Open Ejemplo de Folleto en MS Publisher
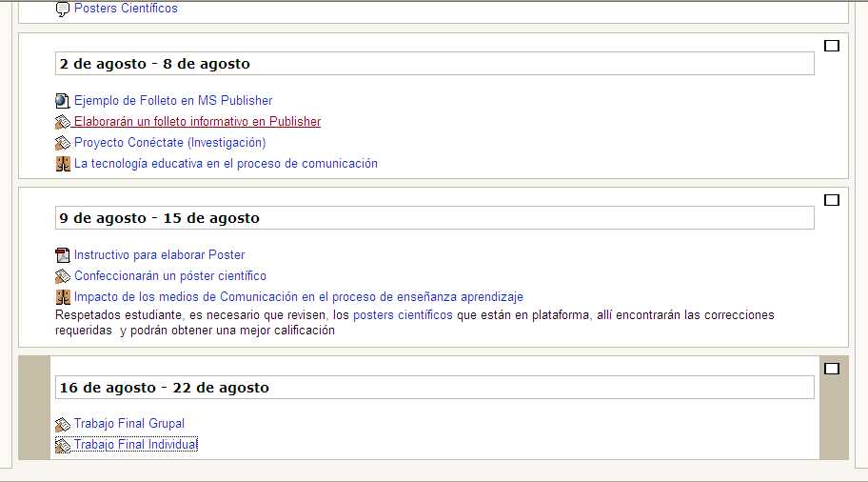Viewport: 868px width, 482px height. (x=173, y=101)
